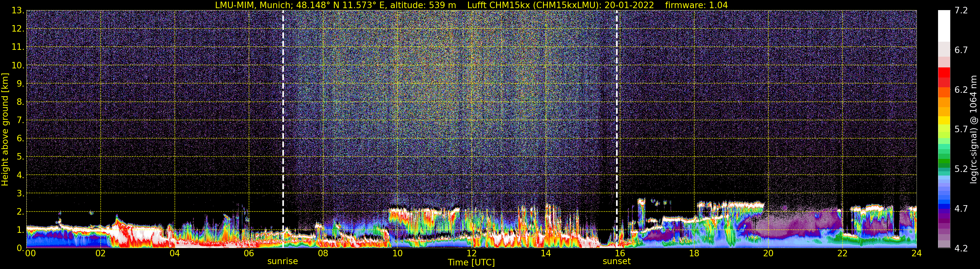Click the 06 time tick label
This screenshot has width=980, height=269.
click(x=249, y=253)
